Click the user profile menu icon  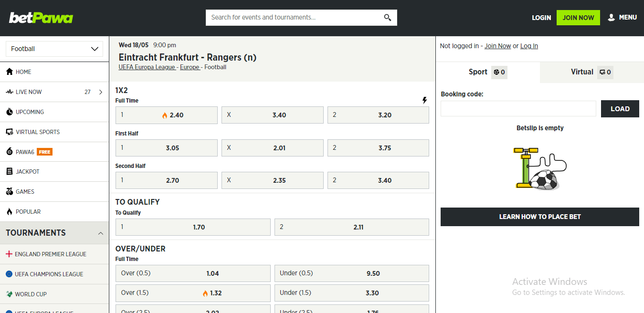click(x=611, y=18)
